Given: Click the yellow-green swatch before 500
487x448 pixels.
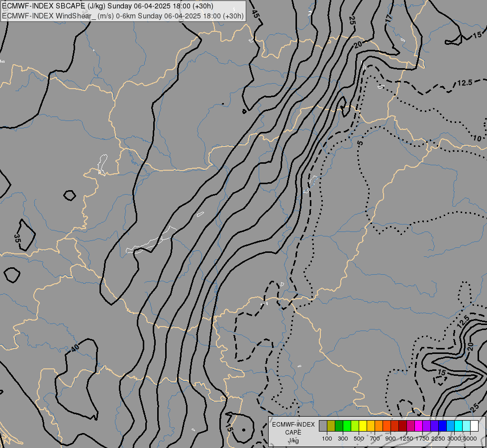Looking at the screenshot, I should [355, 426].
